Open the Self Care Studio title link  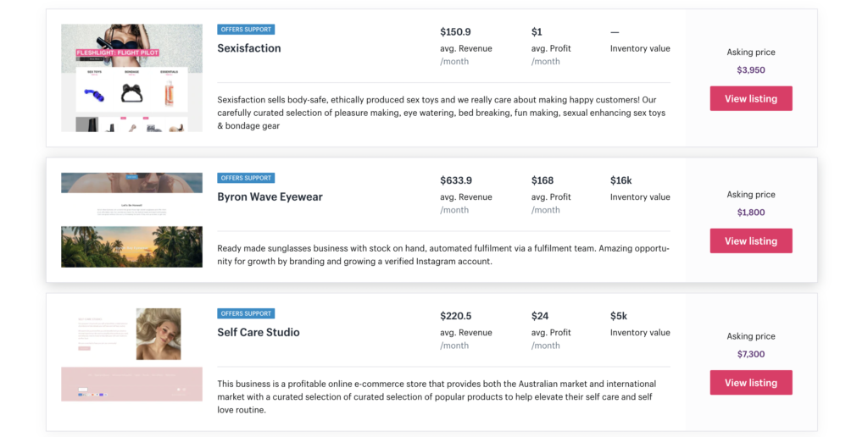point(259,333)
